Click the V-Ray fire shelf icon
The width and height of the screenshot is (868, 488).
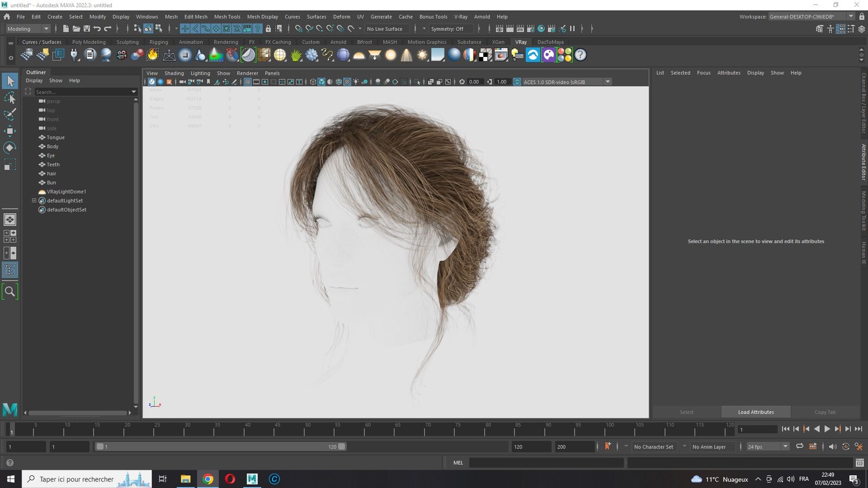point(153,55)
